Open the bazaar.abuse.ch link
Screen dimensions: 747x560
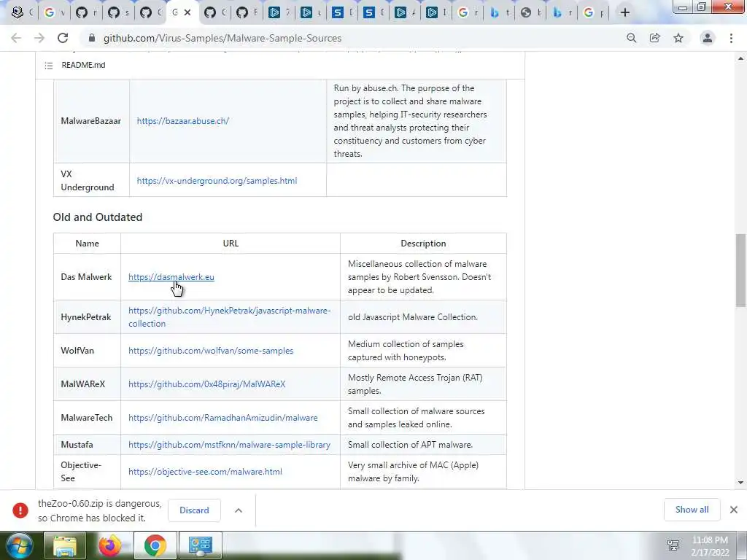(183, 121)
